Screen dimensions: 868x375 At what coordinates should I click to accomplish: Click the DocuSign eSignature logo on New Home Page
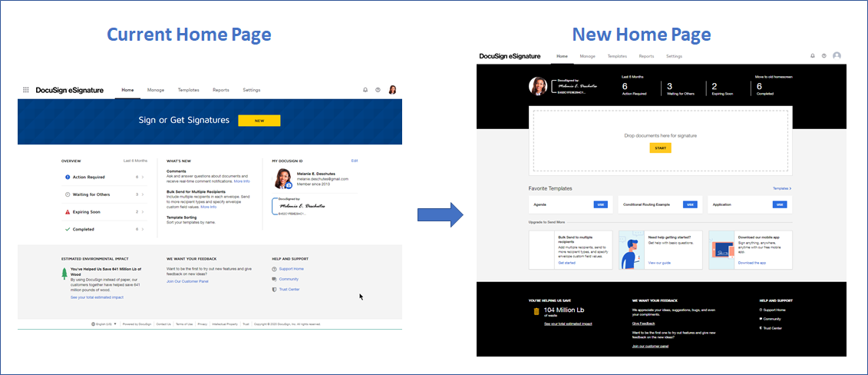coord(511,56)
